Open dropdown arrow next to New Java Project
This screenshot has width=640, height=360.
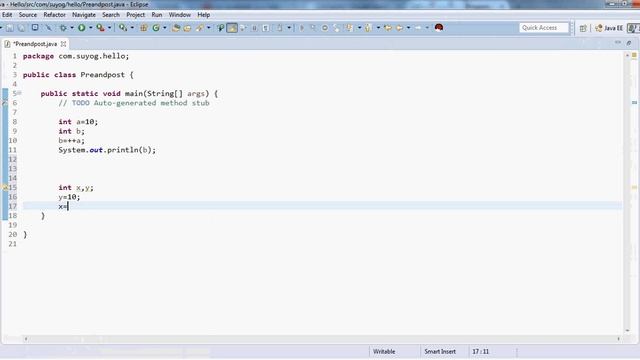coord(132,28)
